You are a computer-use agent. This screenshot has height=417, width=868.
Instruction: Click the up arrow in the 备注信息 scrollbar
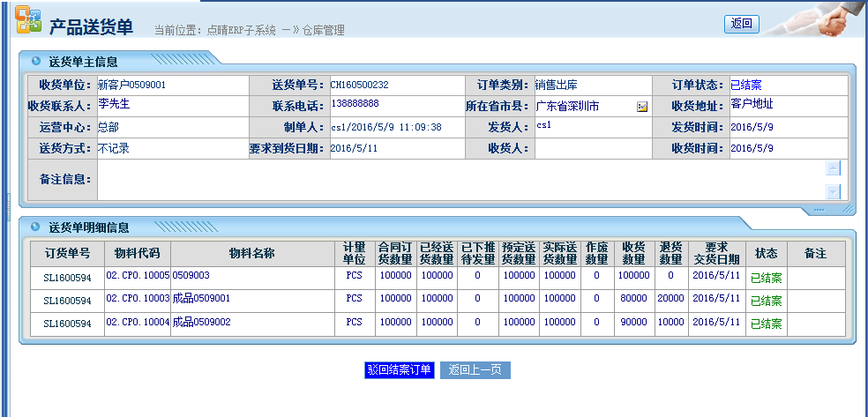coord(833,168)
